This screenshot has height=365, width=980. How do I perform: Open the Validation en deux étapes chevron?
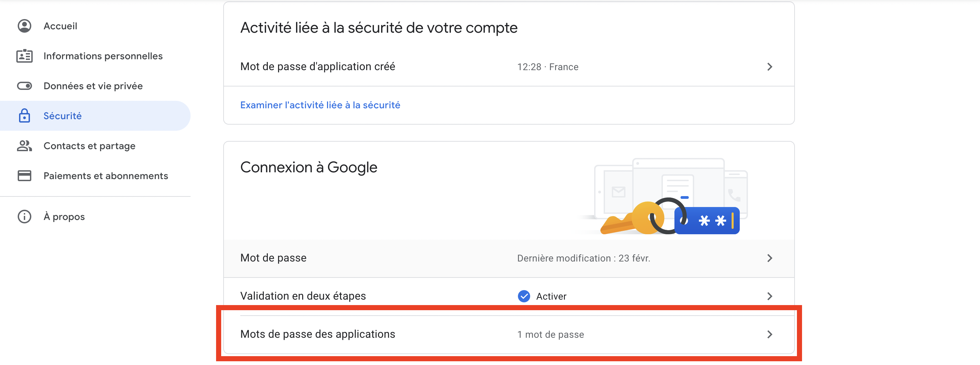click(x=770, y=296)
